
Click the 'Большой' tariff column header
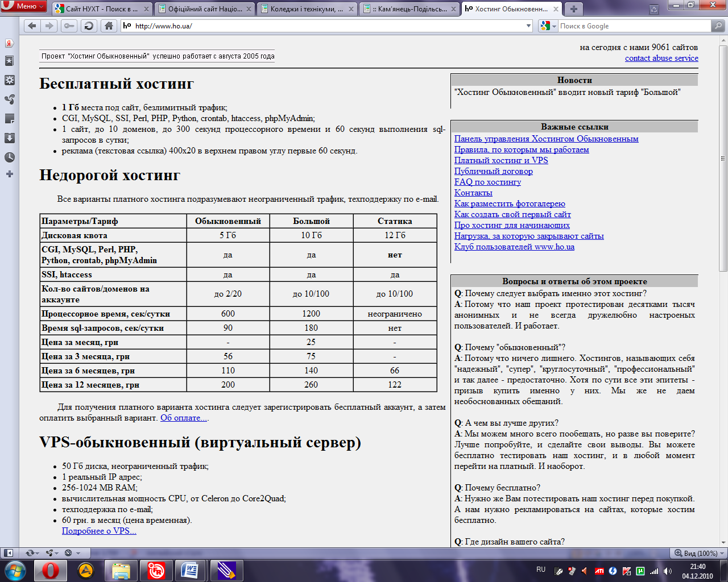coord(311,221)
